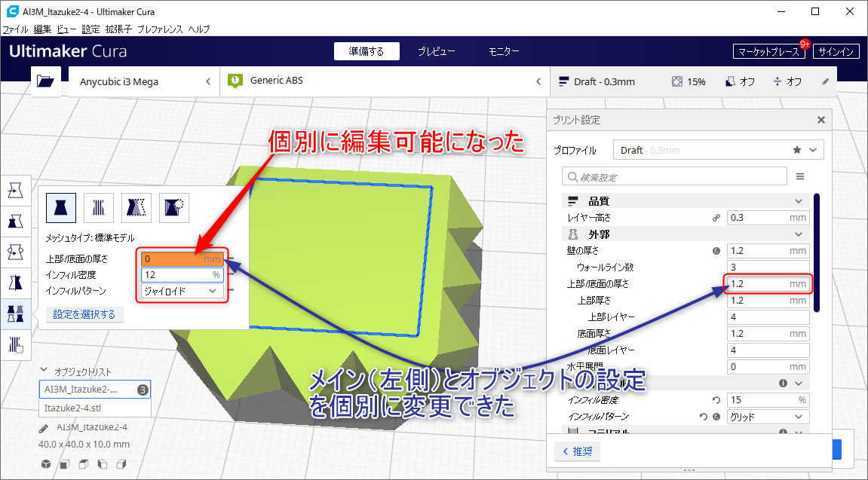Screen dimensions: 868x480
Task: Open the Draft profile dropdown
Action: 717,150
